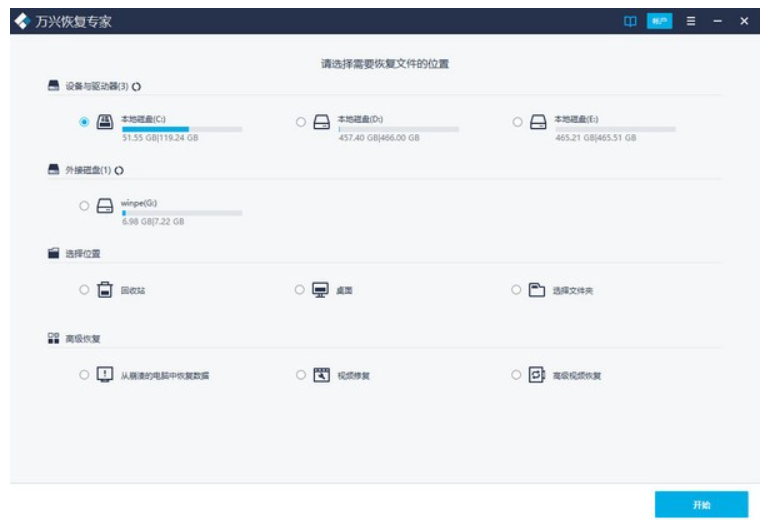Select the 本地磁盘(D:) radio button

(301, 122)
